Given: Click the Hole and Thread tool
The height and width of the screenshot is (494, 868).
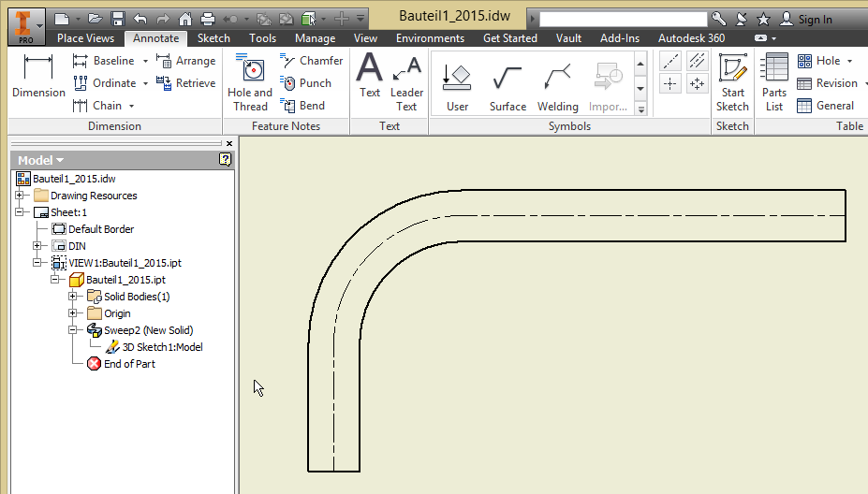Looking at the screenshot, I should point(250,82).
